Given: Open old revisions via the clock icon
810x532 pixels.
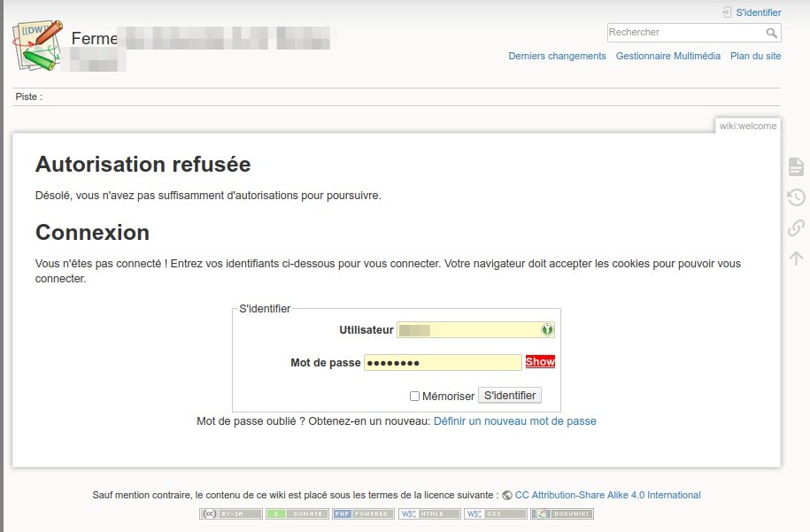Looking at the screenshot, I should 796,197.
